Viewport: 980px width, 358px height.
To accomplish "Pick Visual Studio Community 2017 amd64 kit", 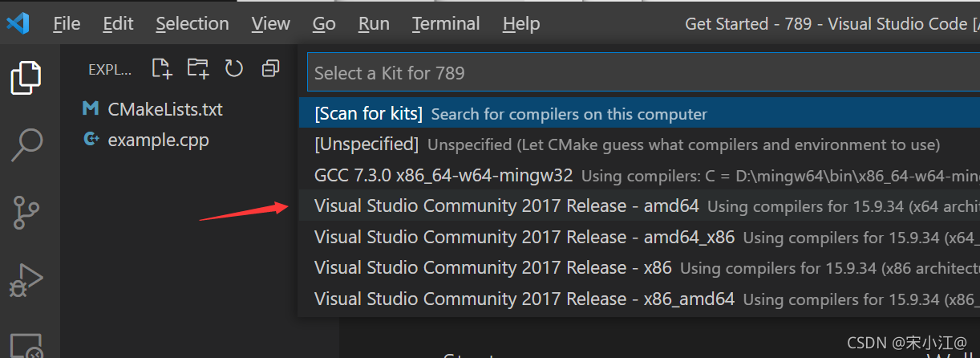I will pyautogui.click(x=639, y=206).
